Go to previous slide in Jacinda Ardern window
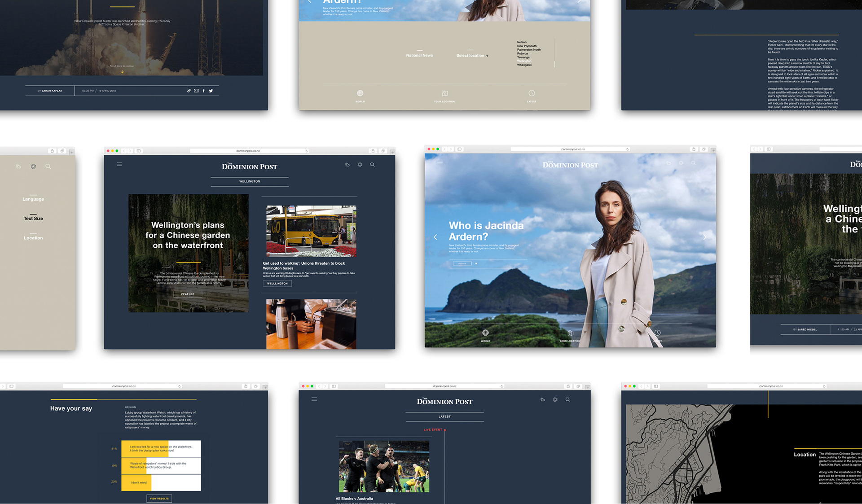The image size is (862, 504). pyautogui.click(x=435, y=237)
